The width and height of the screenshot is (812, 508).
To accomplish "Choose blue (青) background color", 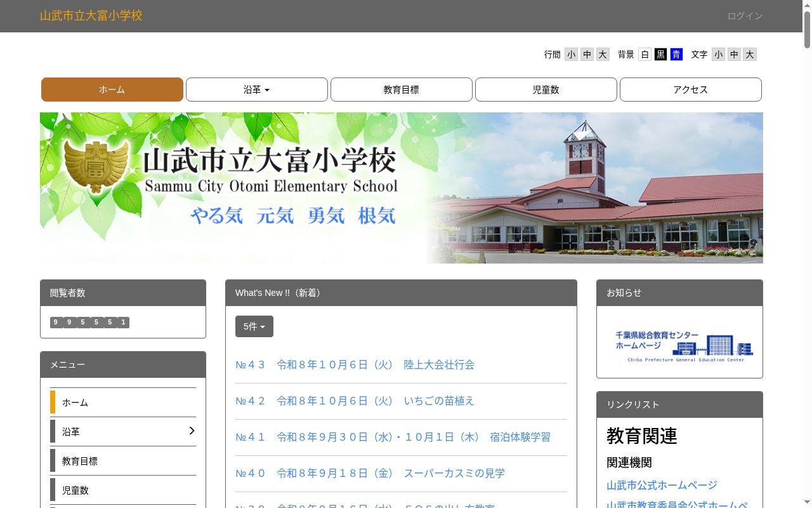I will [676, 55].
